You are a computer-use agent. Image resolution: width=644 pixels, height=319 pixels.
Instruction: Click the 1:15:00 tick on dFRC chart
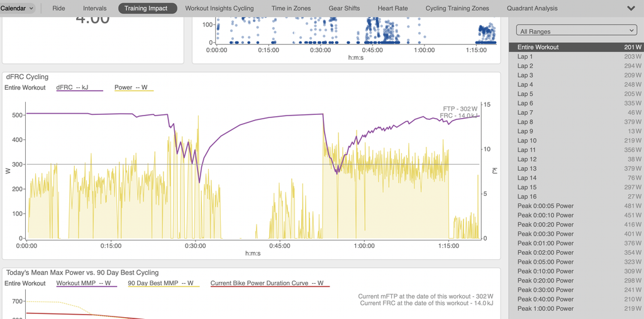448,246
